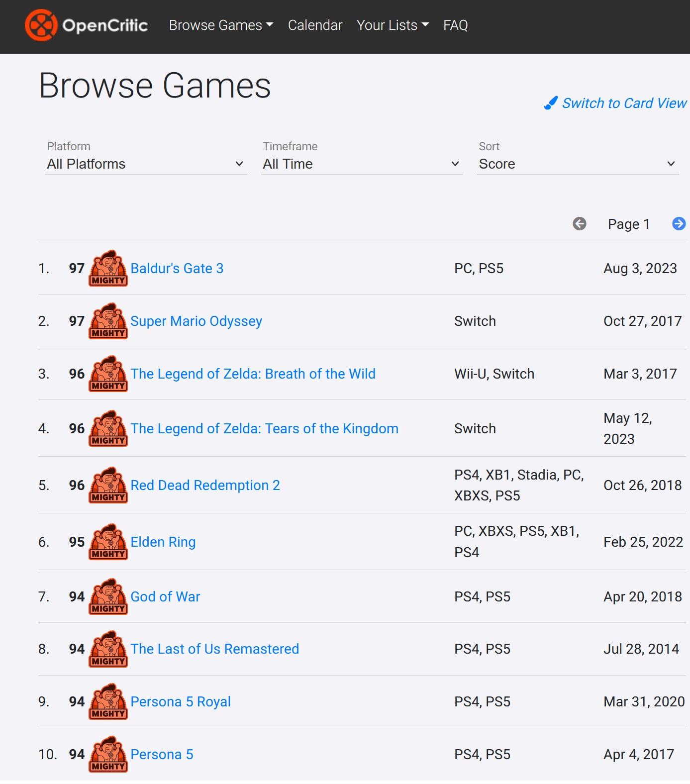Open the Super Mario Odyssey game page
This screenshot has height=784, width=690.
point(196,321)
